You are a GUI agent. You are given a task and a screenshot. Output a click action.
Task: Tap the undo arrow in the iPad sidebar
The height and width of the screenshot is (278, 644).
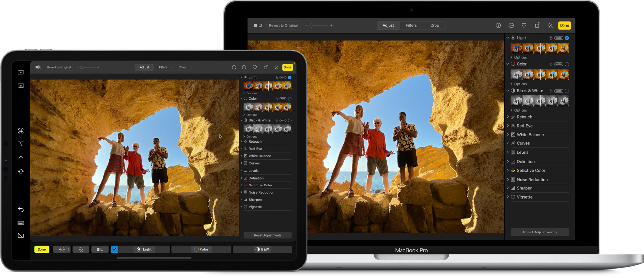pos(21,210)
